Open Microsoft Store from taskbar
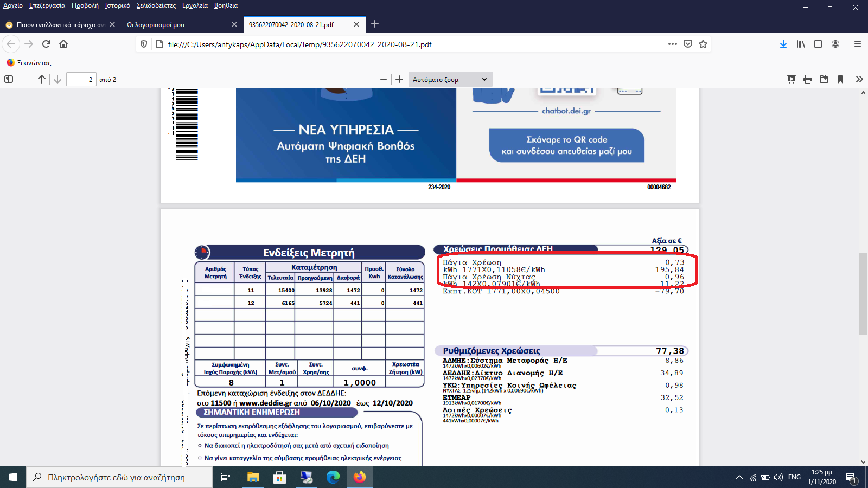The image size is (868, 488). (x=279, y=477)
